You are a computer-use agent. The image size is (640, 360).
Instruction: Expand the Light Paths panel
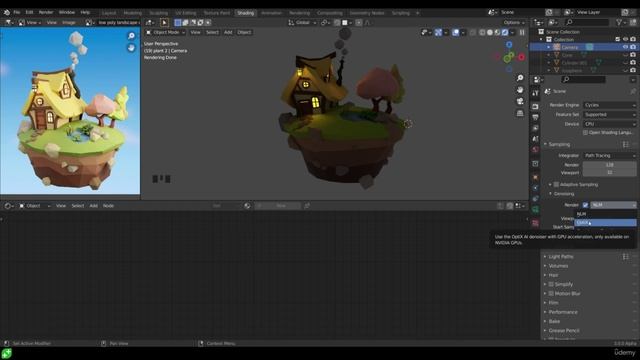560,256
